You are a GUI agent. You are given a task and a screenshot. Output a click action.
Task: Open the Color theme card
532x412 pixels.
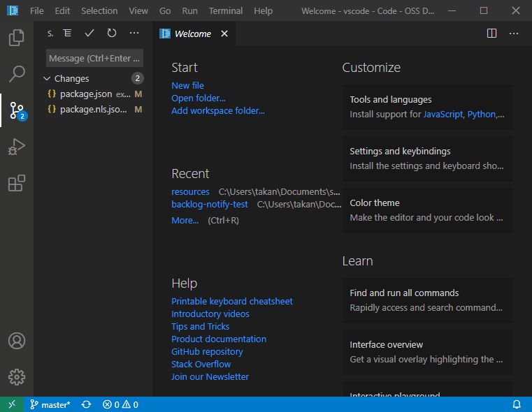pos(428,210)
